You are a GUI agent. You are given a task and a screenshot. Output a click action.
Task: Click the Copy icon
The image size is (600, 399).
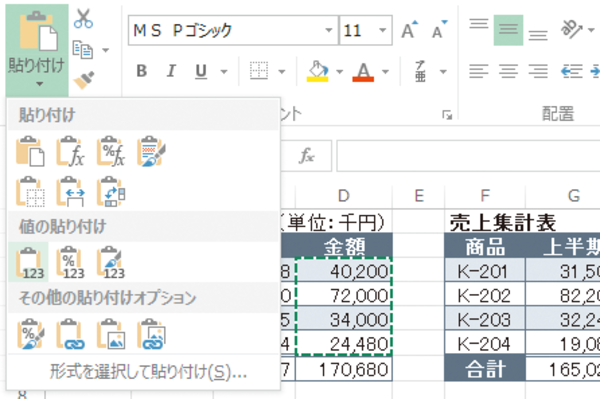coord(83,50)
